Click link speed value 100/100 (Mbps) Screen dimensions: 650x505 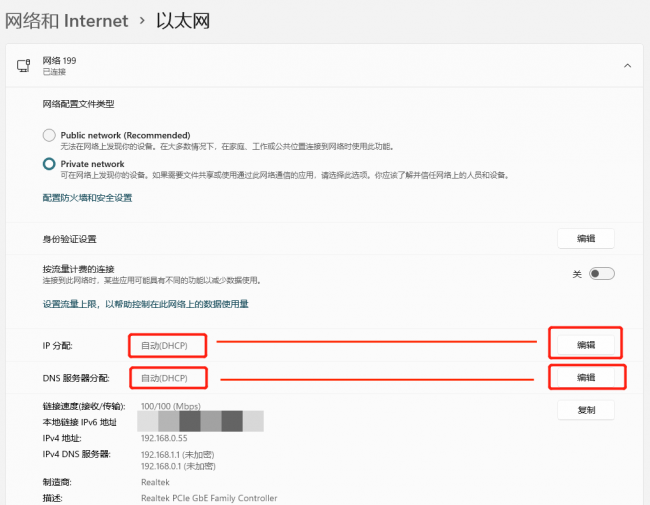coord(170,406)
